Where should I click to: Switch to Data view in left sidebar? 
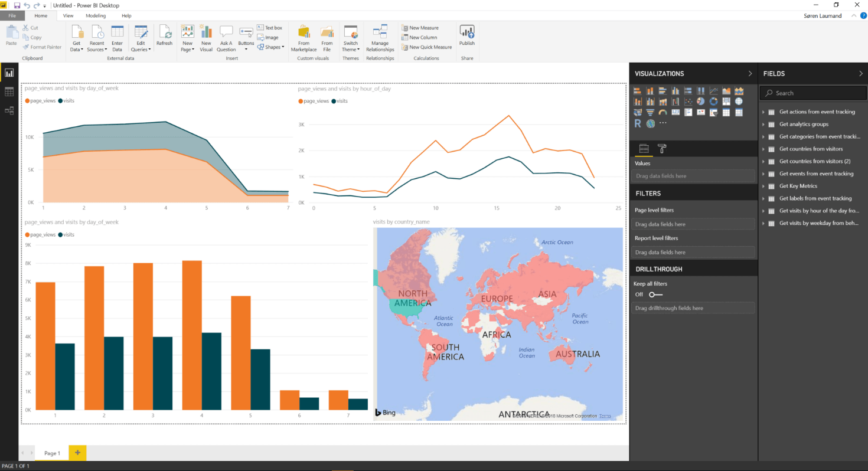9,91
